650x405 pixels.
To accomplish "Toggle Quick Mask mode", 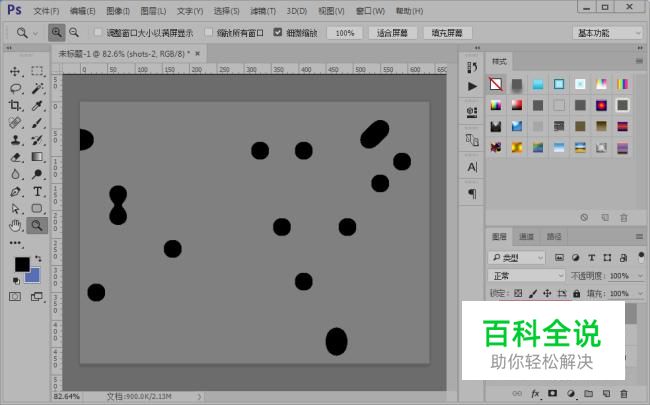I will pyautogui.click(x=15, y=296).
